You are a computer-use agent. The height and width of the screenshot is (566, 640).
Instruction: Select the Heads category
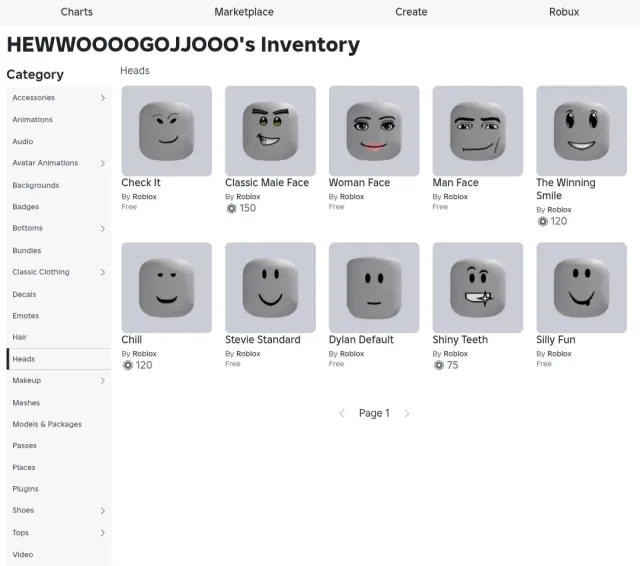58,359
